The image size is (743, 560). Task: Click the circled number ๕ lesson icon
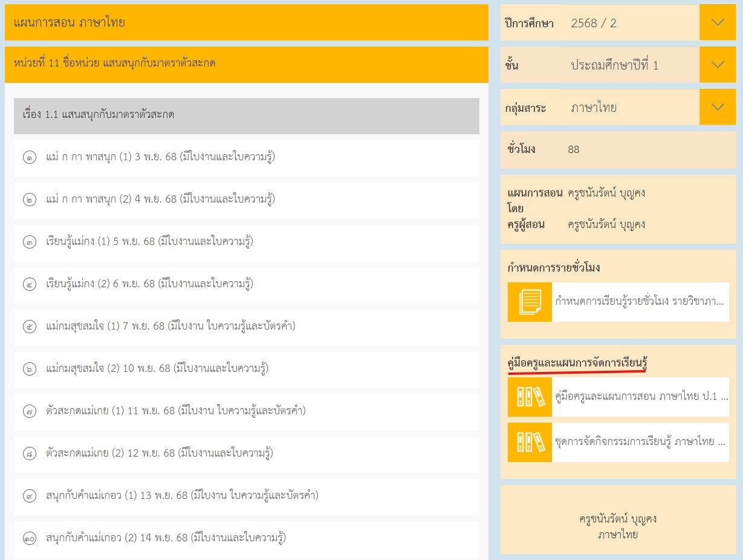tap(30, 327)
